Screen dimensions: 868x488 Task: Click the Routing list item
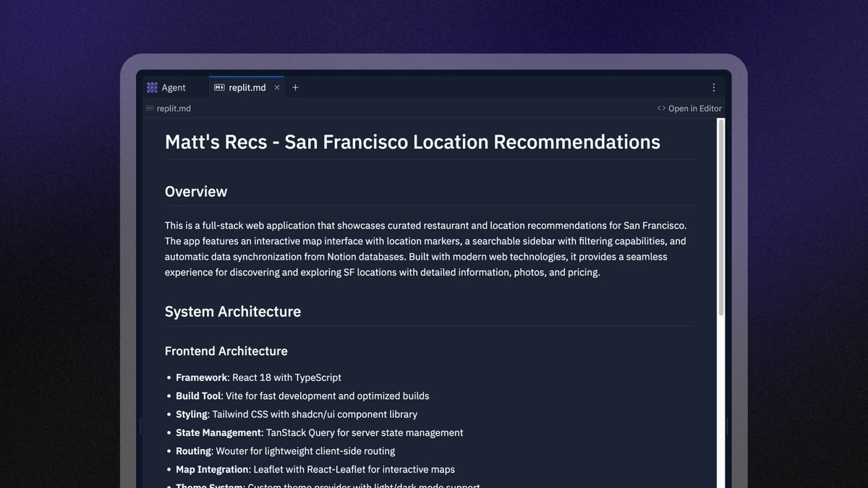coord(285,451)
